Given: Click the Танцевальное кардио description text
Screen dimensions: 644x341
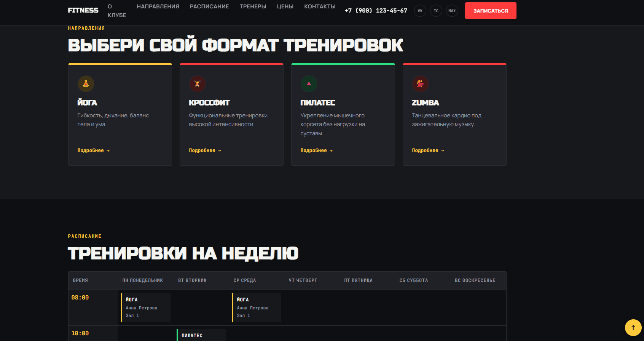Looking at the screenshot, I should 446,120.
